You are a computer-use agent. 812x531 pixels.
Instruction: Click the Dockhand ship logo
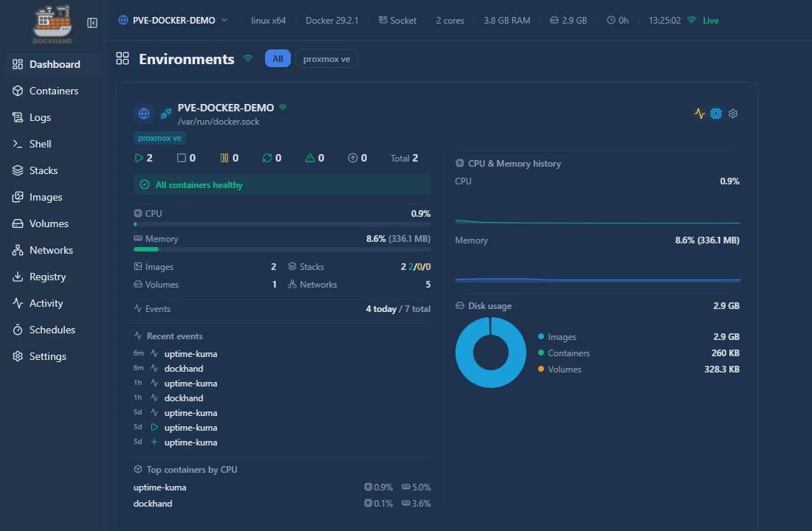(52, 24)
